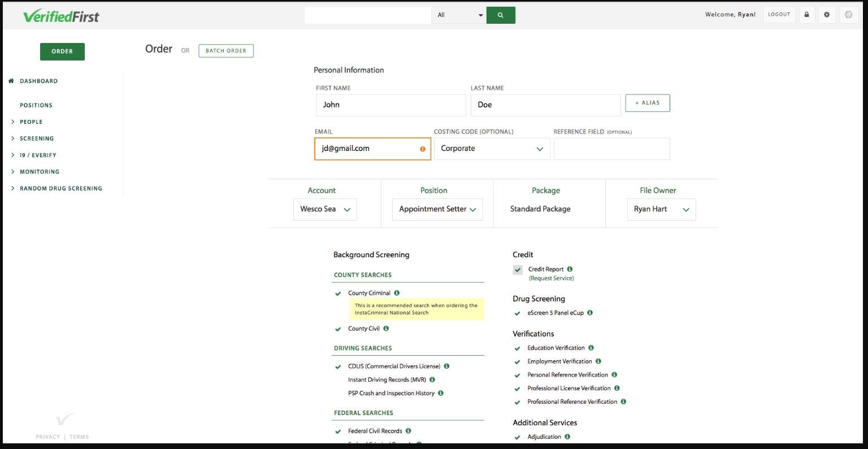Click the green search magnifier button
Viewport: 868px width, 449px height.
click(x=501, y=15)
